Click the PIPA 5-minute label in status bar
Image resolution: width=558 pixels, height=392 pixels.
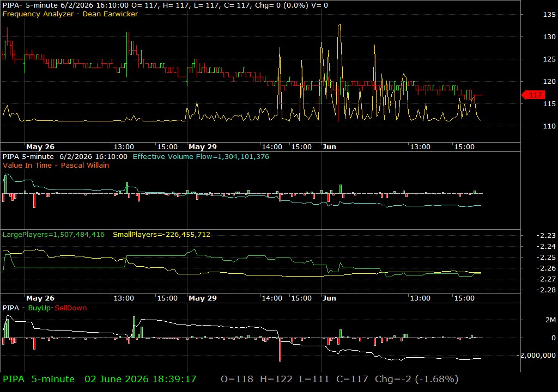click(39, 379)
